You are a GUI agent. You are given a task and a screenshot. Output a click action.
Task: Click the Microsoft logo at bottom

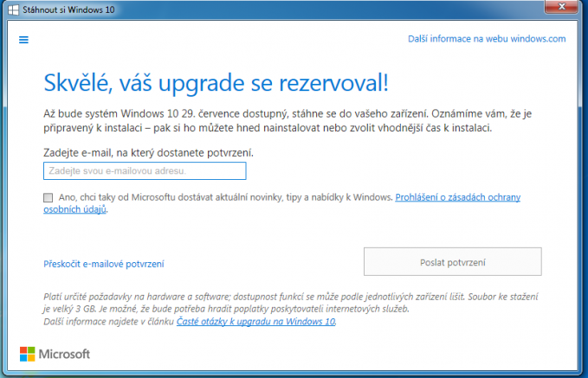click(55, 354)
